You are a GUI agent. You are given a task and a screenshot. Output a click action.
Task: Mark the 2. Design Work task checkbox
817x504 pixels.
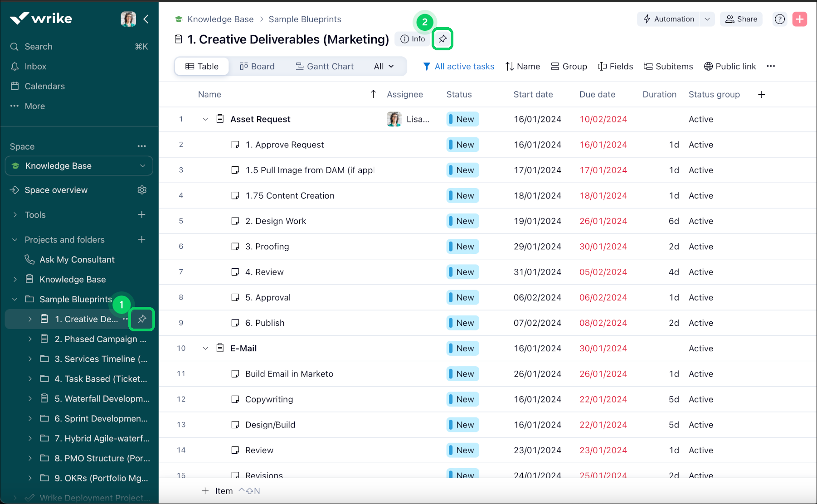click(x=235, y=221)
